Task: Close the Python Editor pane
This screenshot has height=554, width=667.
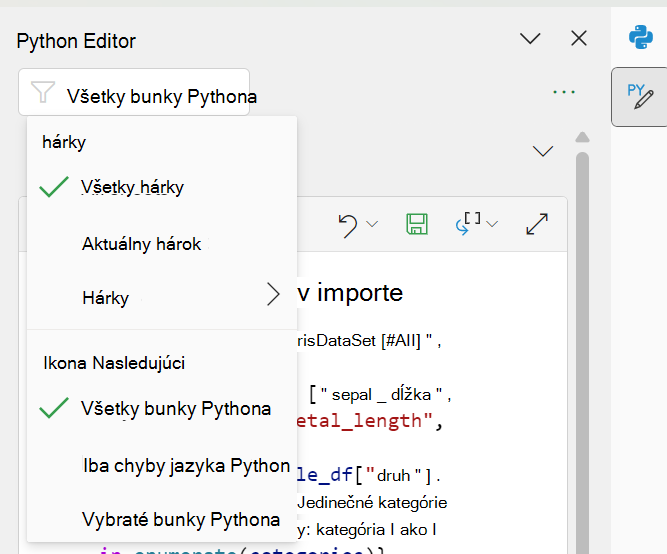Action: (x=579, y=39)
